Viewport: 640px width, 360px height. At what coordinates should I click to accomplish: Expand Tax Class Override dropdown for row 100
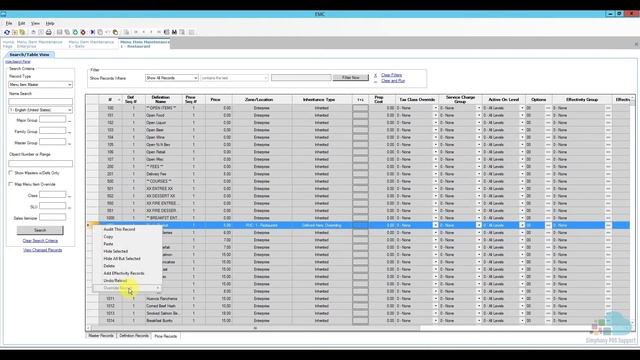click(x=436, y=108)
